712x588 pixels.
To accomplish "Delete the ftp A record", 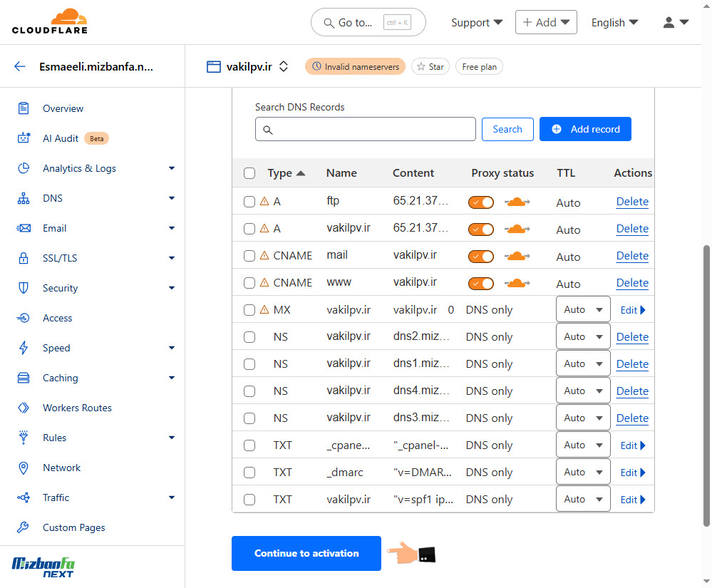I will click(632, 202).
